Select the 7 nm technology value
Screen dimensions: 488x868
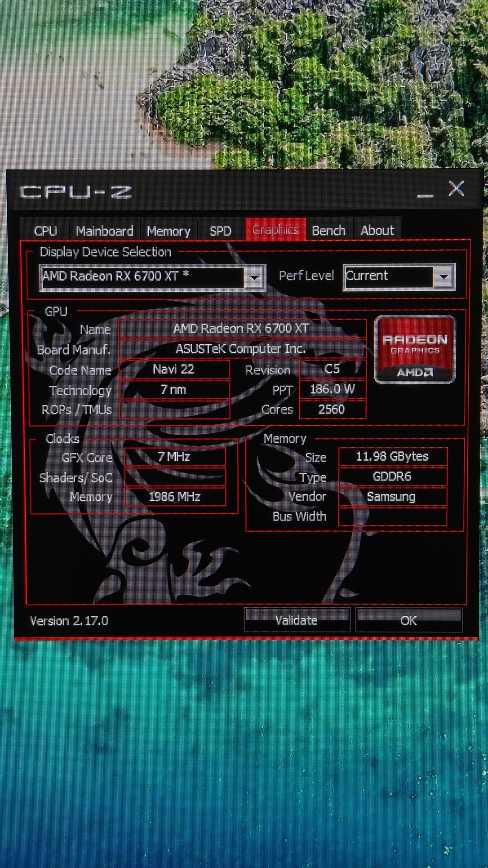pos(174,389)
